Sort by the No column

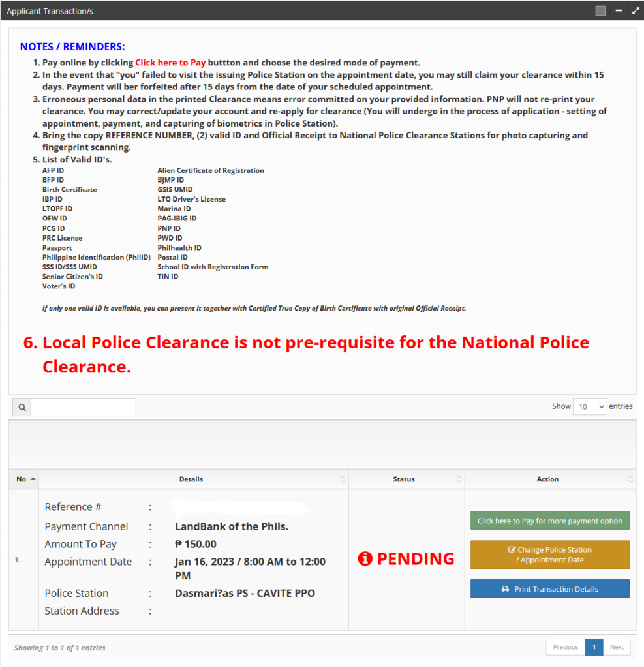(x=23, y=479)
